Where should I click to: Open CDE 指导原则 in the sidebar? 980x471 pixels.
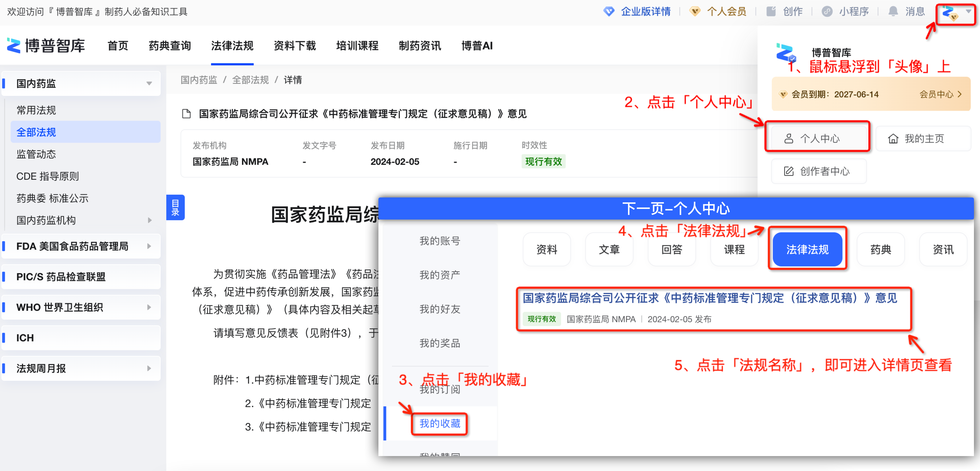coord(48,176)
